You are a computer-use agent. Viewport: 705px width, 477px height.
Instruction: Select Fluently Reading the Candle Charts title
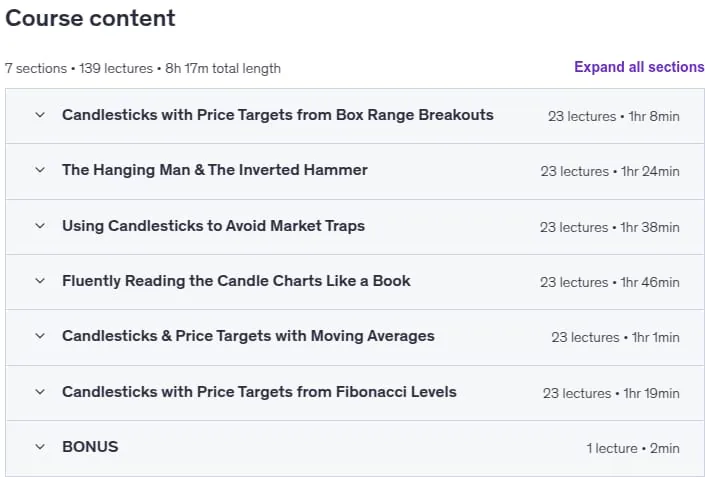coord(236,281)
